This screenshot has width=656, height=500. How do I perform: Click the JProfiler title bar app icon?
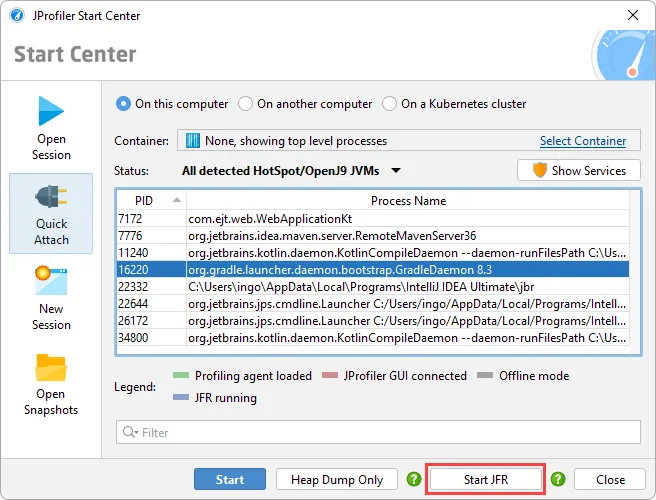click(17, 15)
